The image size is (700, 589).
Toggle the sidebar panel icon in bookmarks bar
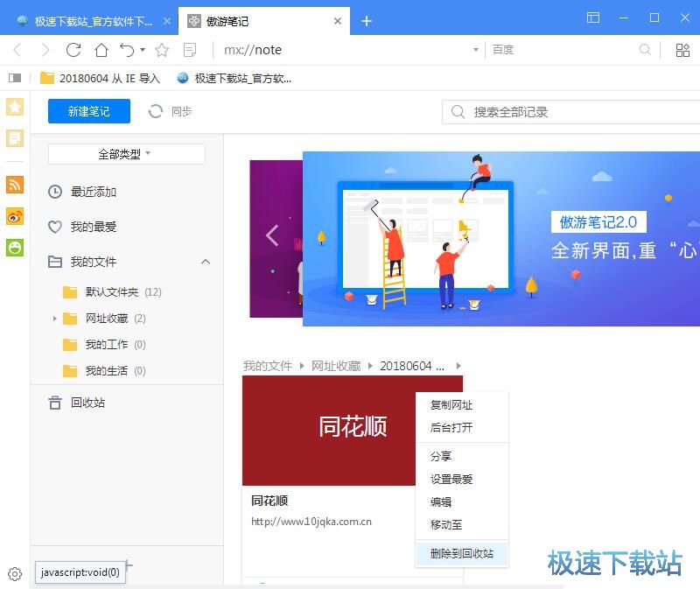pyautogui.click(x=15, y=78)
